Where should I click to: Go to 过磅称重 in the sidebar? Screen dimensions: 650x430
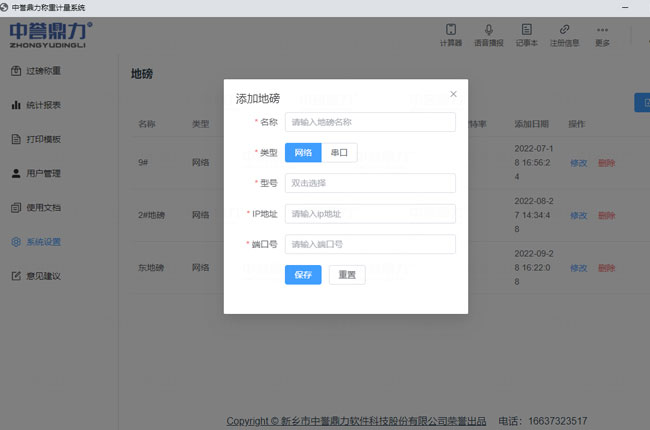(43, 71)
